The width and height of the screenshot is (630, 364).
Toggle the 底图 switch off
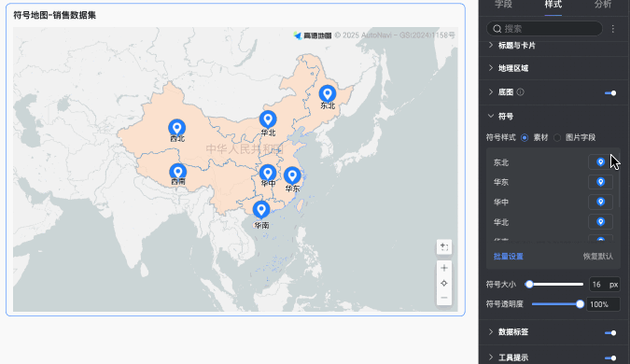coord(610,92)
